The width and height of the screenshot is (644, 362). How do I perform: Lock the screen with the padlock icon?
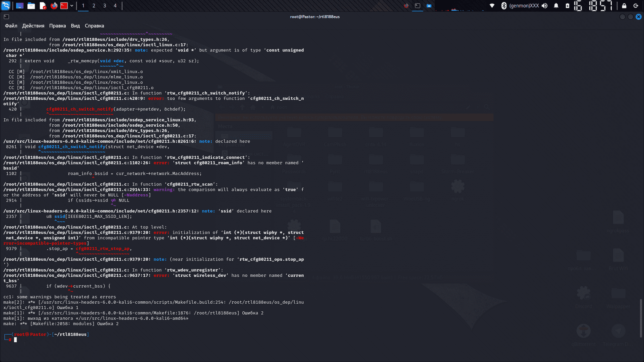(624, 6)
